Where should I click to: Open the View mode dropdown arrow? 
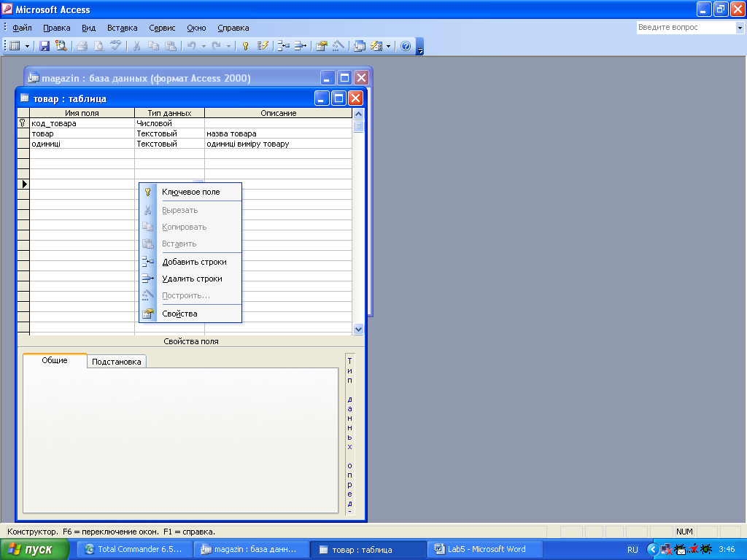pyautogui.click(x=27, y=46)
